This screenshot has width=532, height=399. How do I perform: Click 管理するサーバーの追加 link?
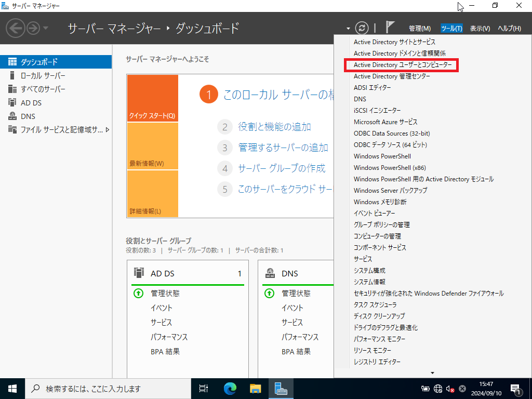[283, 148]
